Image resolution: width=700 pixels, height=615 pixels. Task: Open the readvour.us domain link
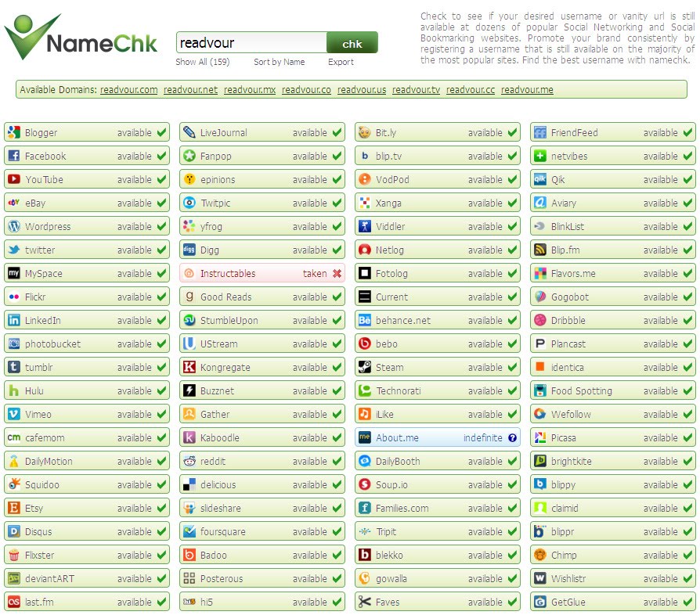362,90
